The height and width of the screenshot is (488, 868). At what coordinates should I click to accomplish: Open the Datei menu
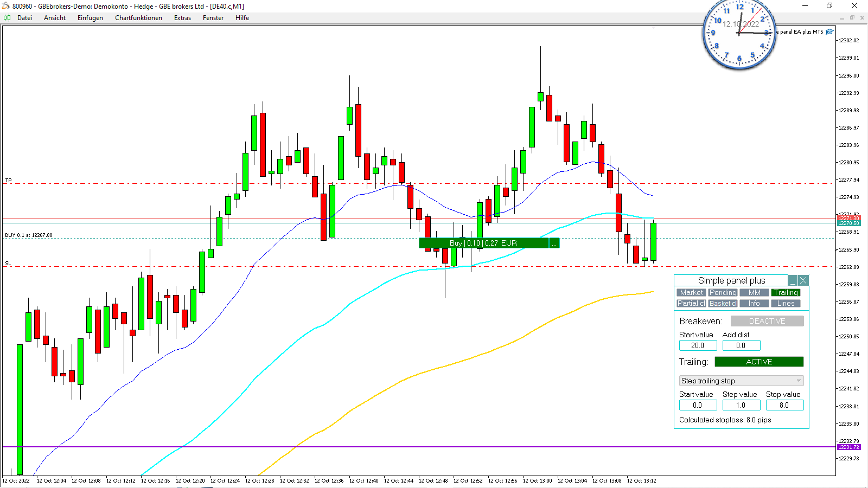pyautogui.click(x=24, y=18)
